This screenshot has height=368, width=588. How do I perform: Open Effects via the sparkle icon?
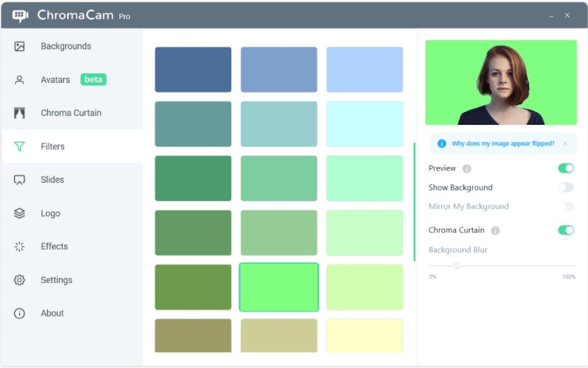point(19,246)
